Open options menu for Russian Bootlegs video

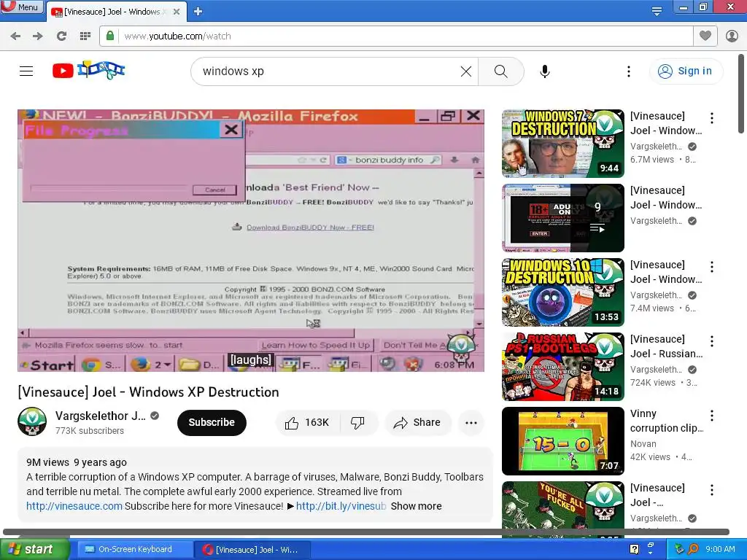click(x=712, y=341)
